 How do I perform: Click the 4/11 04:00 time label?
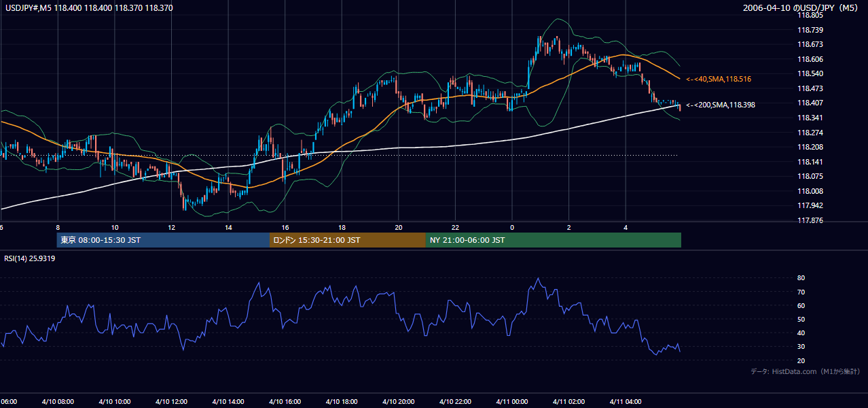[x=626, y=402]
